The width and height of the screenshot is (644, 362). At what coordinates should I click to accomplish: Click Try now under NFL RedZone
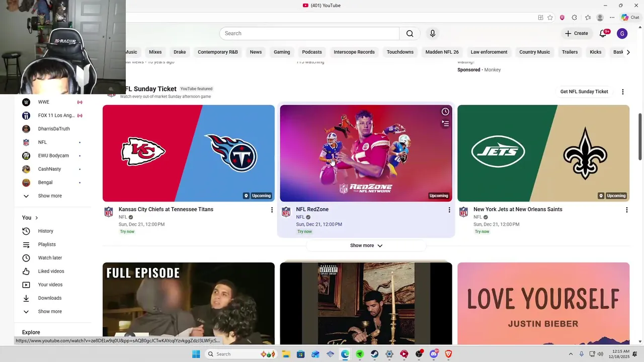click(x=304, y=232)
